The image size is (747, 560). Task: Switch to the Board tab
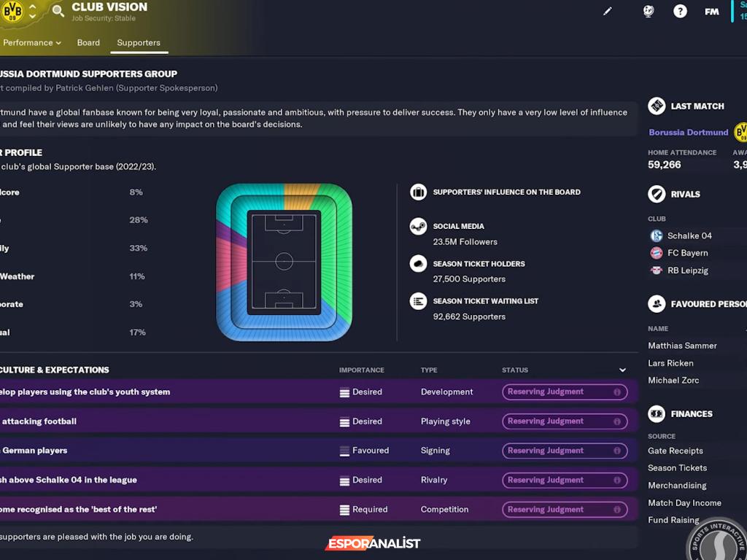point(88,42)
